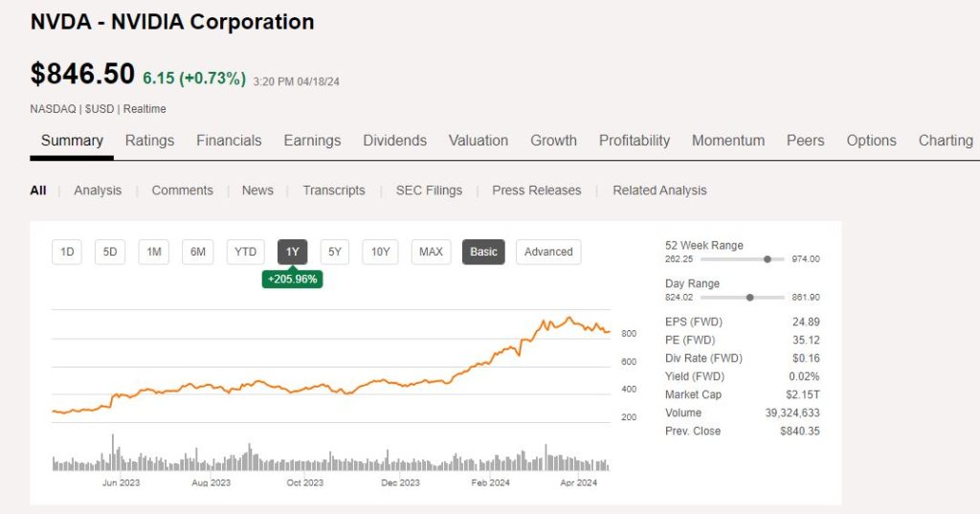Switch chart to YTD range
The image size is (980, 514).
click(x=246, y=252)
